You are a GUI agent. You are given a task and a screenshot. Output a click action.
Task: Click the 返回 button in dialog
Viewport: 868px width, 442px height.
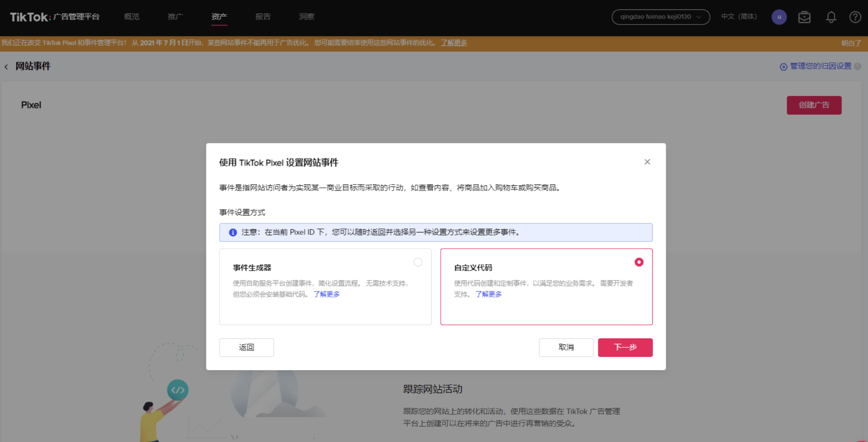[246, 348]
